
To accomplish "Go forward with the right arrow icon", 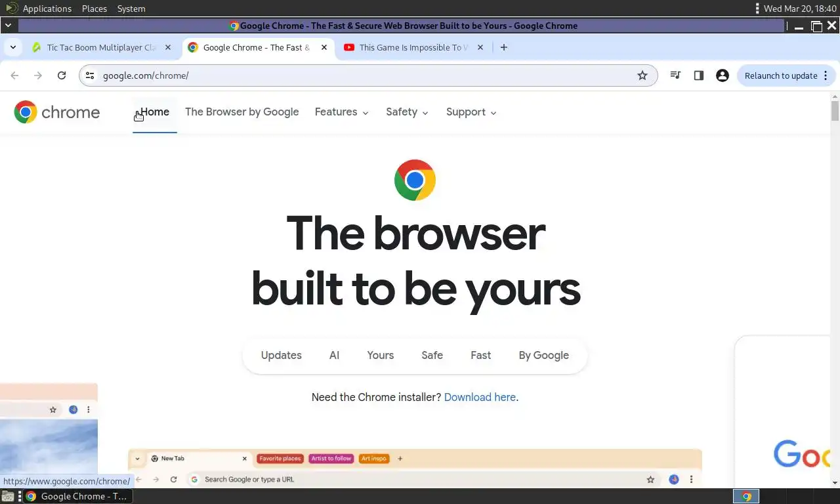I will (x=38, y=75).
